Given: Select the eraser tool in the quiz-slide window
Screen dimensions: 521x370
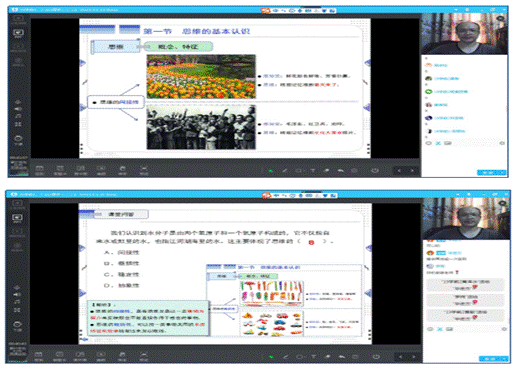Looking at the screenshot, I should (x=328, y=357).
